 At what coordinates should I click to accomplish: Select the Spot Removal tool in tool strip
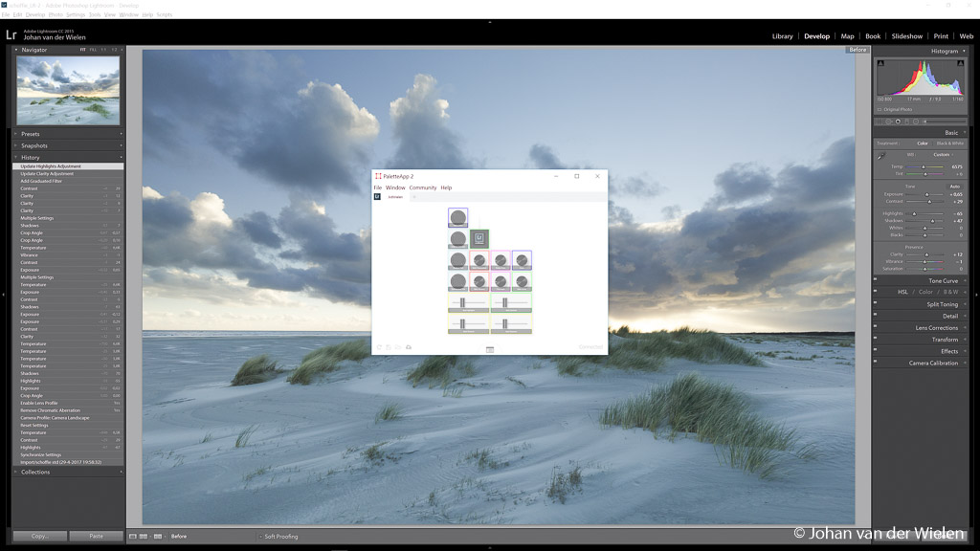tap(889, 121)
